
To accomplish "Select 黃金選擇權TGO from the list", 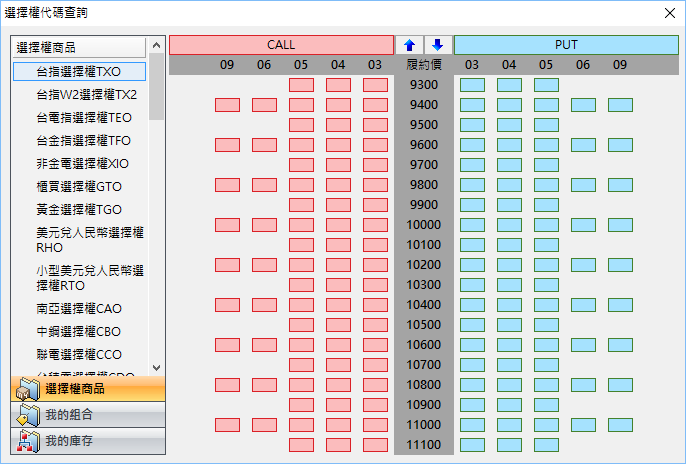I will click(x=78, y=210).
